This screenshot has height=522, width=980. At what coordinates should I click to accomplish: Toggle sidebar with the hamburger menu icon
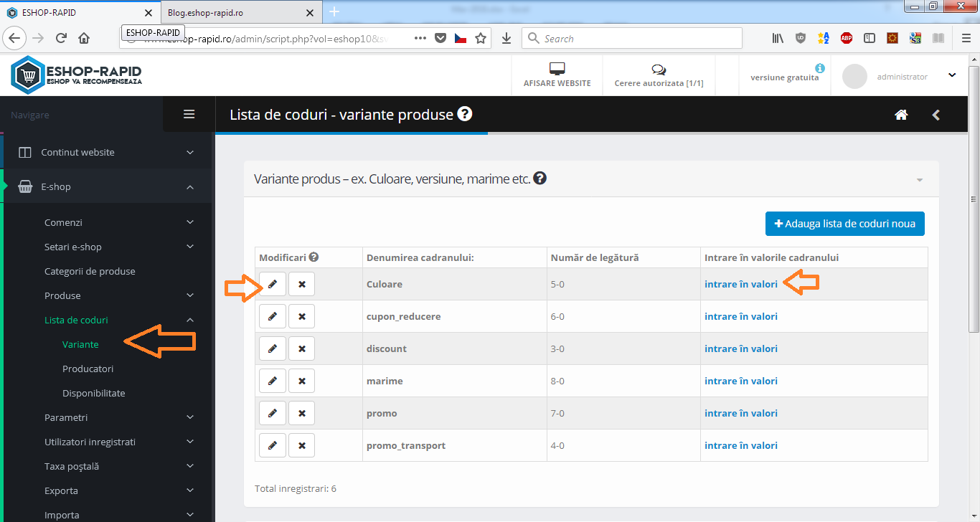[189, 114]
